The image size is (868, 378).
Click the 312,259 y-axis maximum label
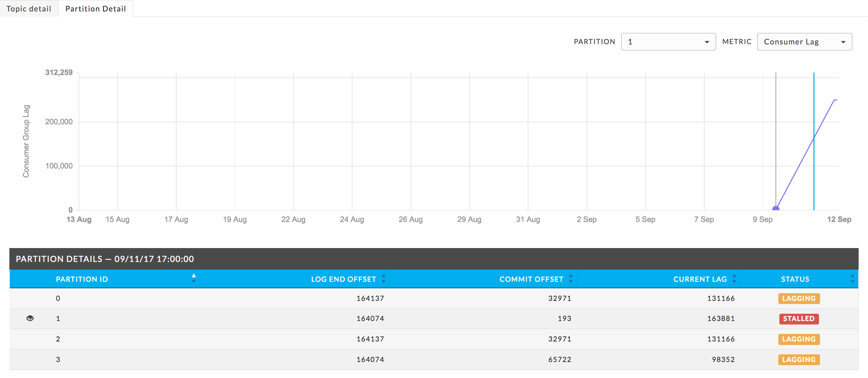pos(59,72)
